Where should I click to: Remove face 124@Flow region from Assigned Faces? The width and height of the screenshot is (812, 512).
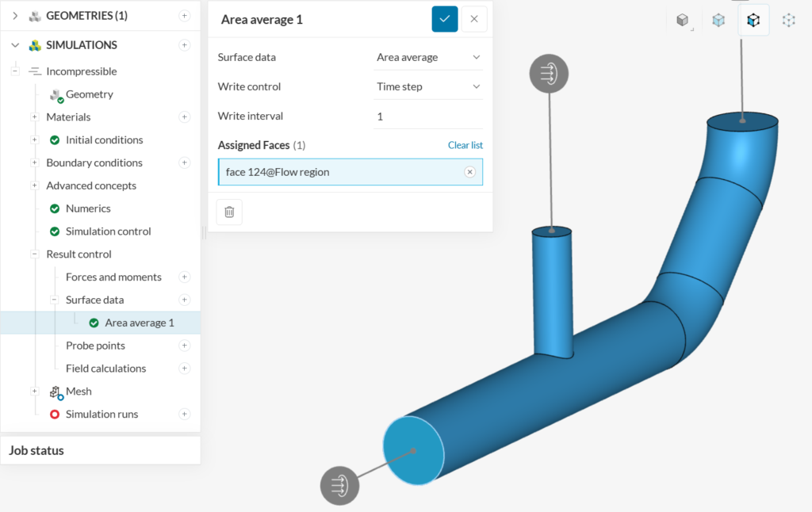point(469,172)
